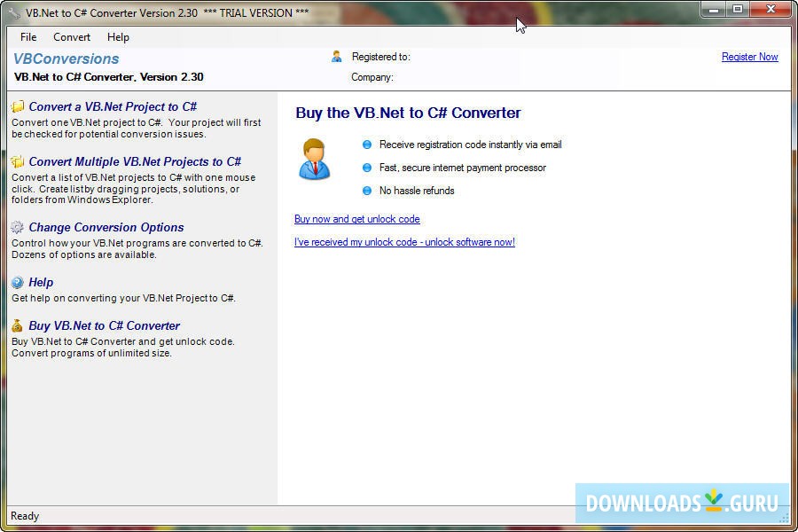Click the multi-folder icon beside Convert Multiple VB.Net Projects
The width and height of the screenshot is (798, 532).
(x=18, y=161)
